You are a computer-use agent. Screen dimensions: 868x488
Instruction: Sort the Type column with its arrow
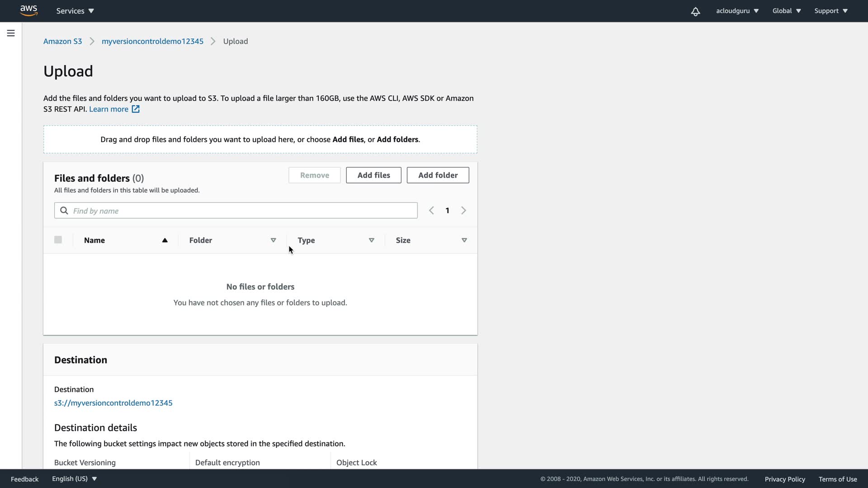pos(371,240)
